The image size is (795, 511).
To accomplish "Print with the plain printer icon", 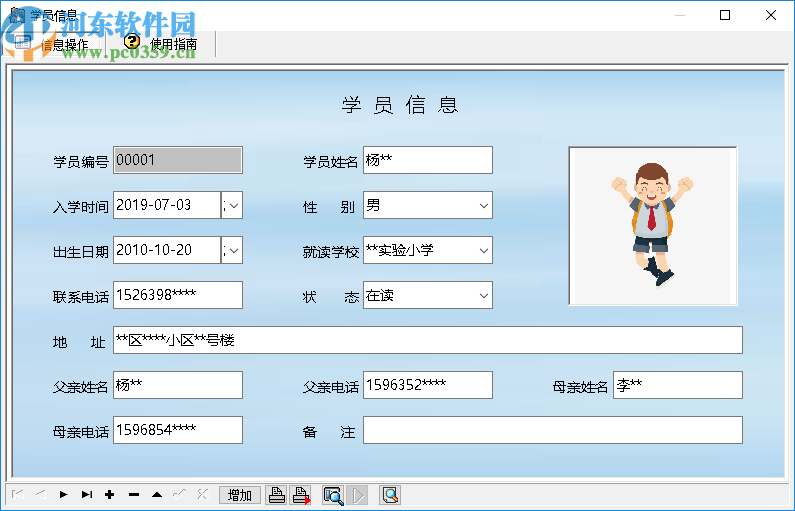I will pos(276,495).
